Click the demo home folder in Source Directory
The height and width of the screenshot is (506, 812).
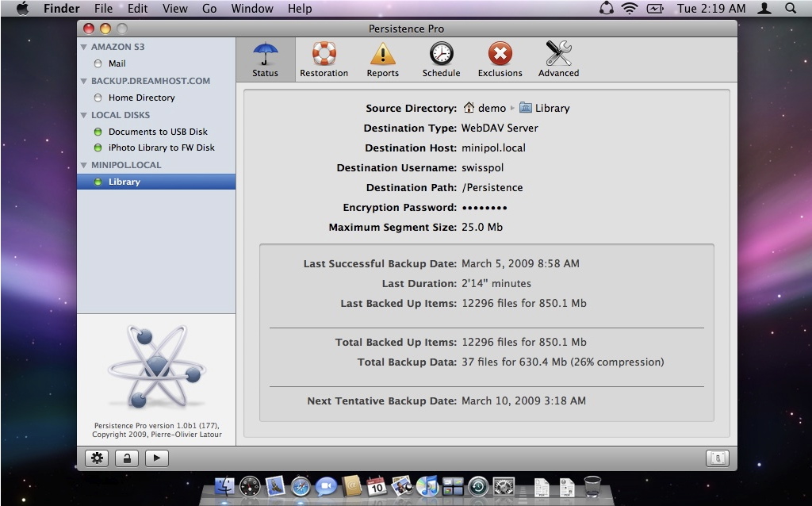[x=485, y=108]
